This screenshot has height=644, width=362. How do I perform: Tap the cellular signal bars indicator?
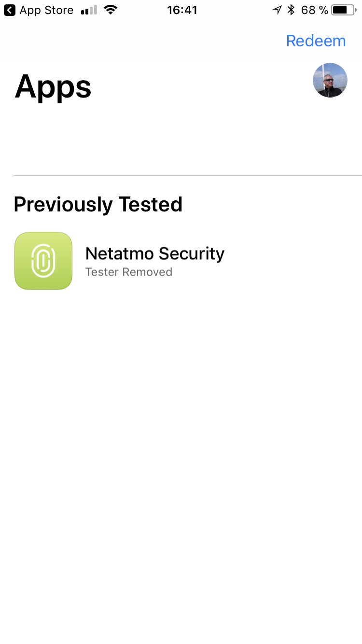(x=89, y=10)
